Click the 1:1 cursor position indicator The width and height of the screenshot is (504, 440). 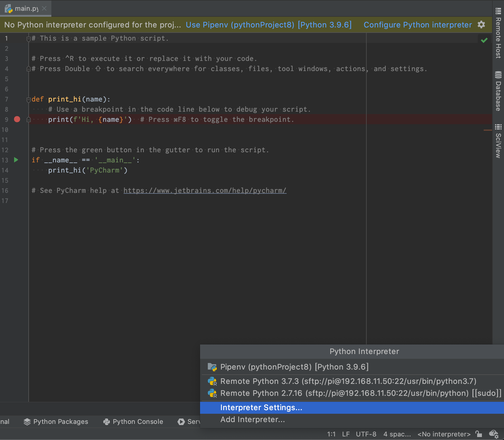point(331,434)
